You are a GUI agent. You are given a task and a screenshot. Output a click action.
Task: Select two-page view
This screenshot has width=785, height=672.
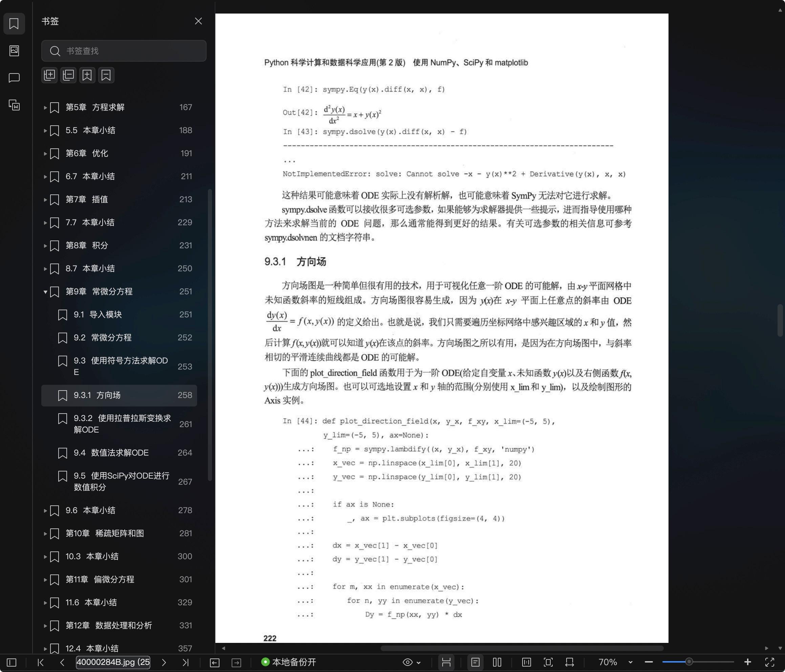(x=497, y=663)
